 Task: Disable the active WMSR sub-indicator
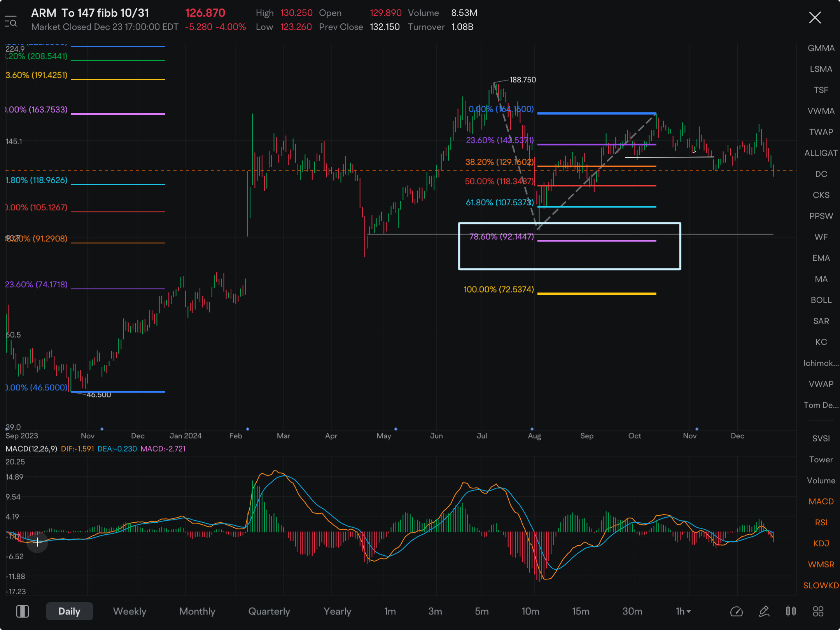click(x=821, y=565)
